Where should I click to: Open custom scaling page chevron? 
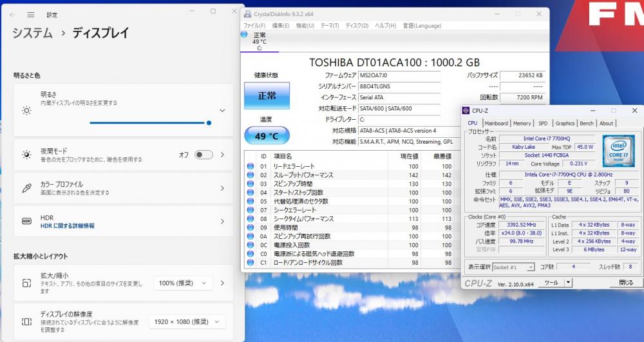(222, 283)
